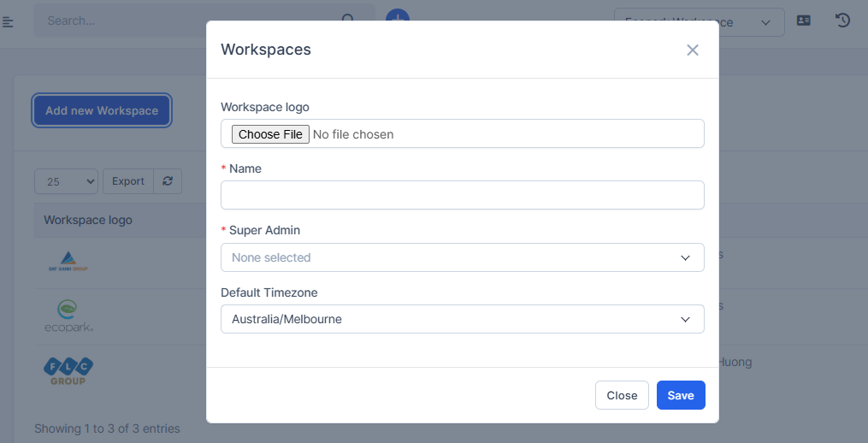The width and height of the screenshot is (868, 443).
Task: Close the Workspaces dialog with X icon
Action: pyautogui.click(x=693, y=50)
